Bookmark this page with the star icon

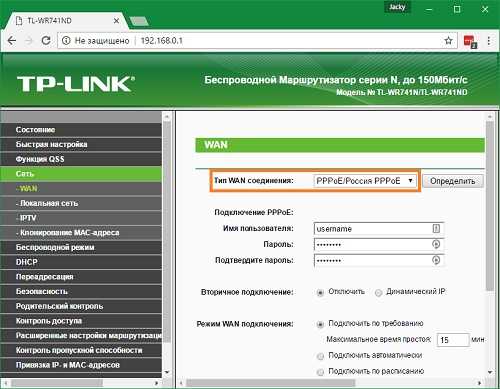[448, 41]
